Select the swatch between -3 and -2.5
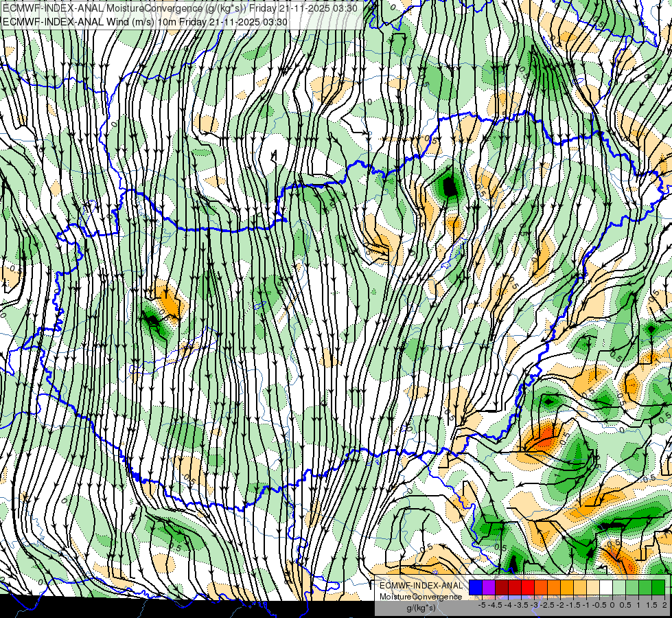Screen dimensions: 672x618 click(541, 588)
